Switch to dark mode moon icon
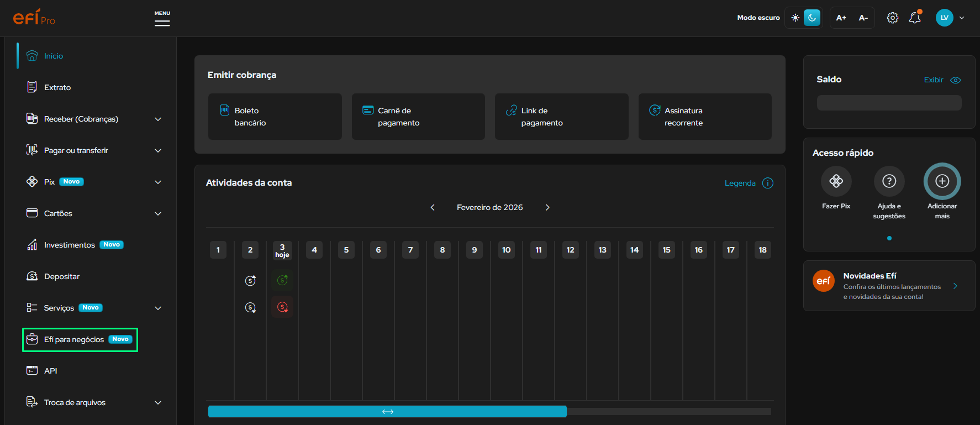This screenshot has width=980, height=425. [x=812, y=18]
